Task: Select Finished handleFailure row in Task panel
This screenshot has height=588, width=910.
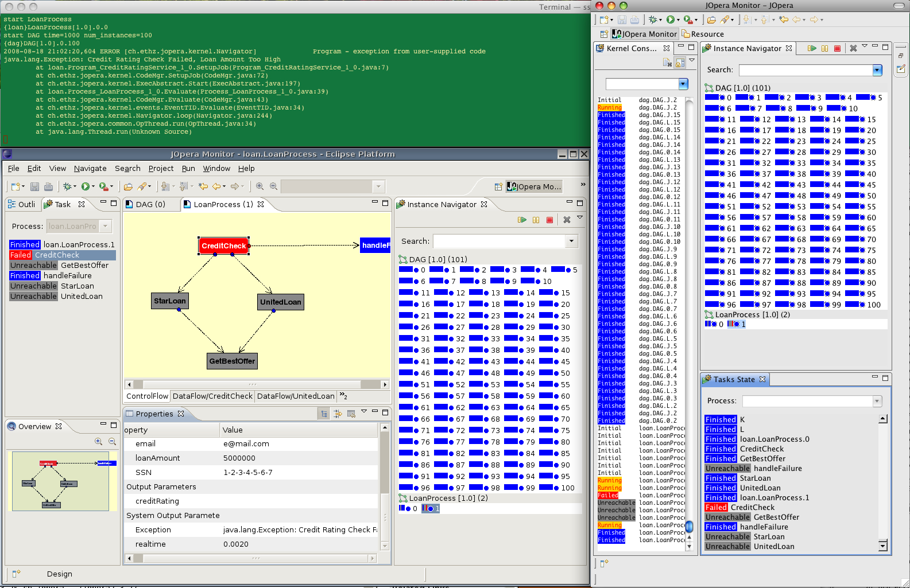Action: [63, 275]
